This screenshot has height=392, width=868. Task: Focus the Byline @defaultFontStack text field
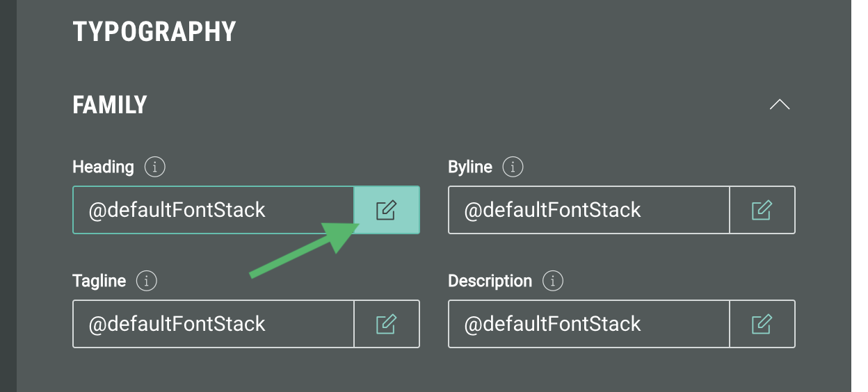(x=588, y=210)
